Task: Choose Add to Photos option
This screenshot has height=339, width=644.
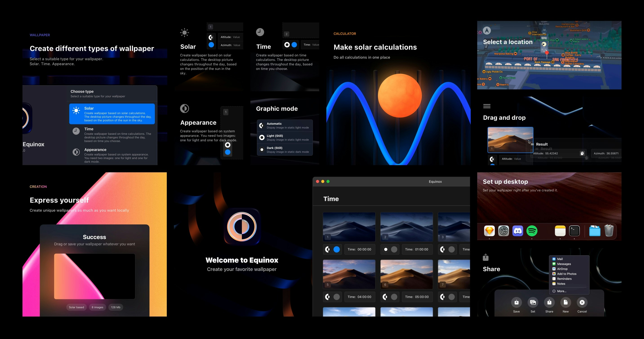Action: pyautogui.click(x=566, y=274)
